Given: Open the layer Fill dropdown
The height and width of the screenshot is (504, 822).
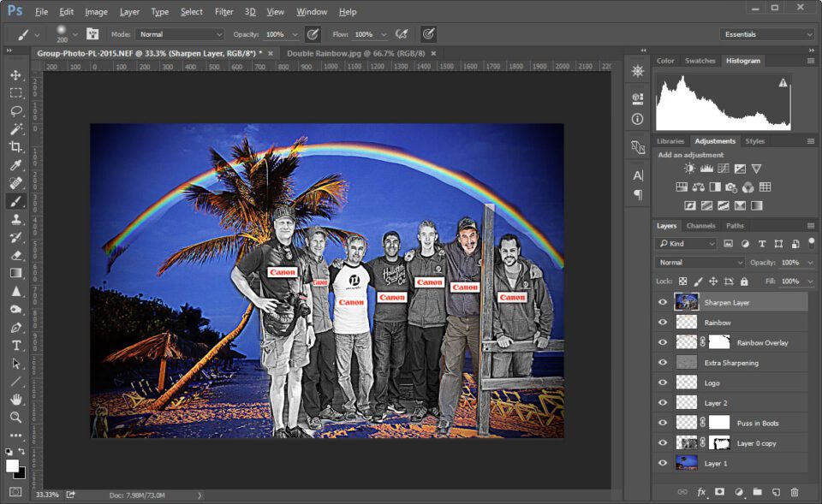Looking at the screenshot, I should [x=811, y=282].
